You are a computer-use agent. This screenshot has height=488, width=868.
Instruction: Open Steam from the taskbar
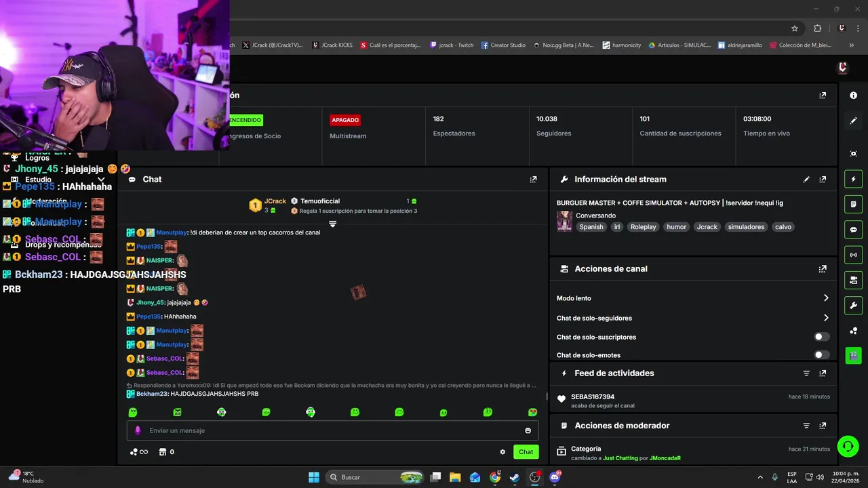(515, 477)
